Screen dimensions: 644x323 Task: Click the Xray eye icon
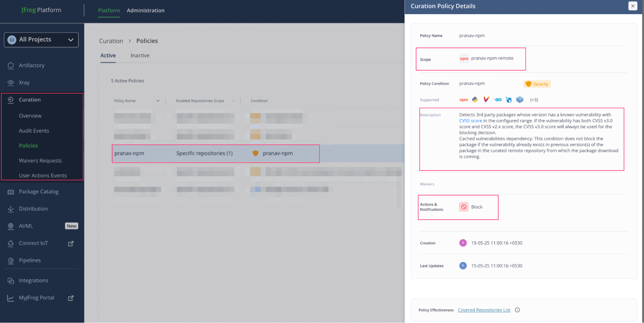tap(11, 83)
